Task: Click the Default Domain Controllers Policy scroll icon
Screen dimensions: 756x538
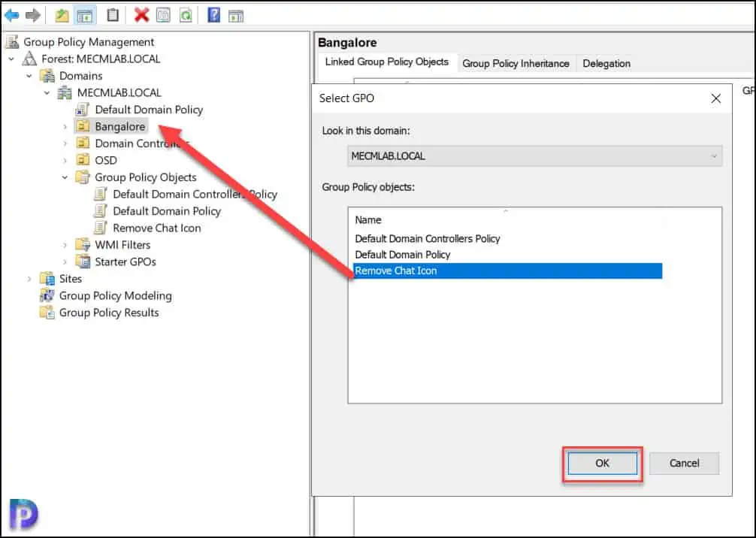Action: coord(100,195)
